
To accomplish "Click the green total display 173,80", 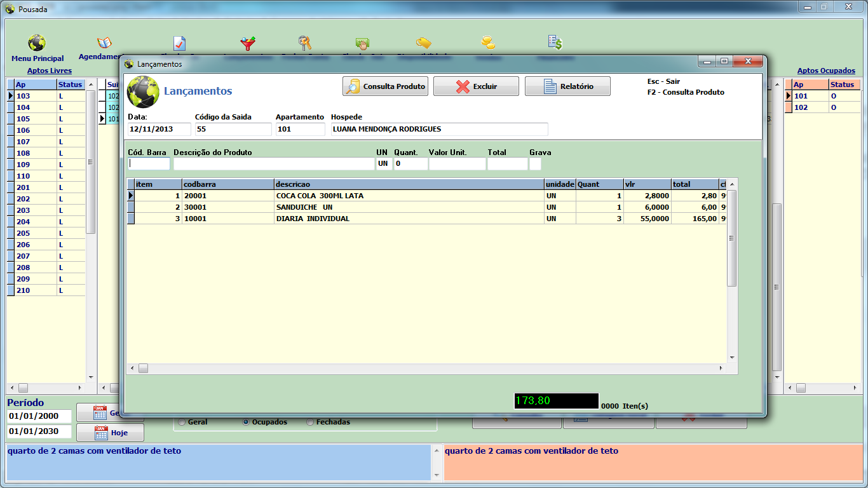I will click(x=556, y=401).
